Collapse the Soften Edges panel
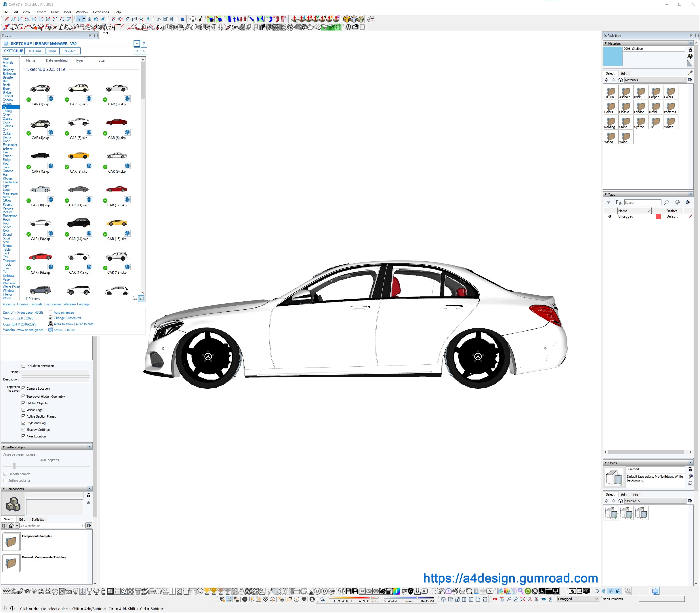The width and height of the screenshot is (700, 613). click(4, 447)
